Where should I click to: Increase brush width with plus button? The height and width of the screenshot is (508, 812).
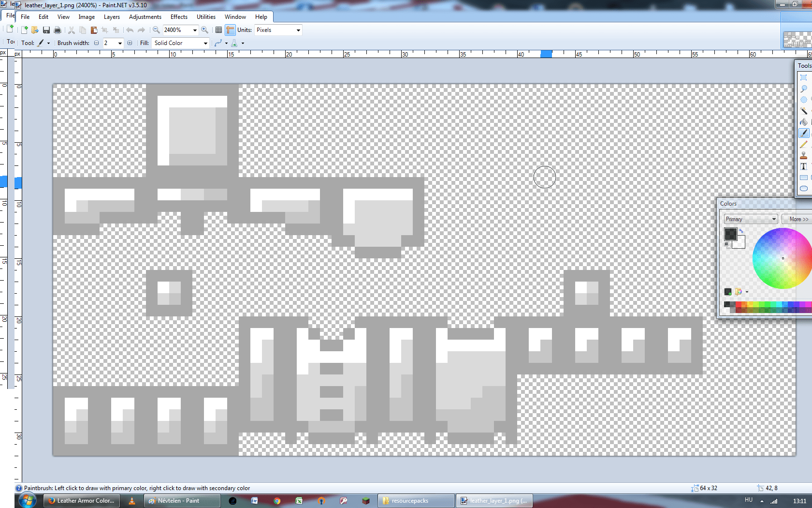(x=130, y=43)
